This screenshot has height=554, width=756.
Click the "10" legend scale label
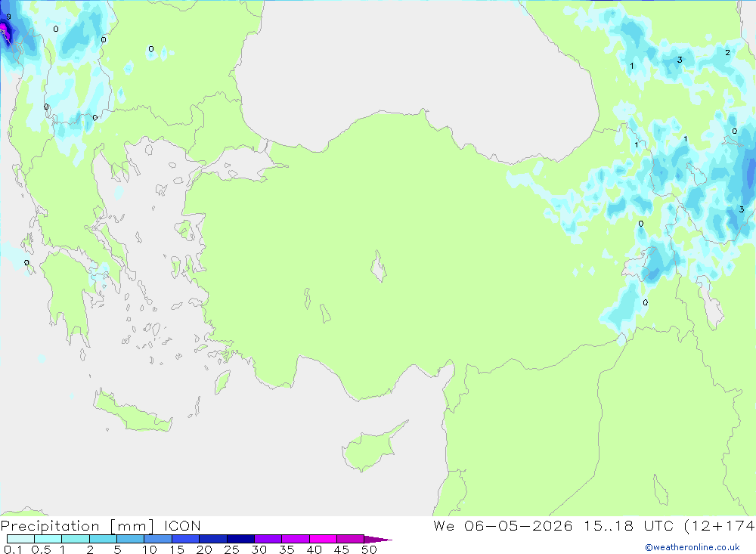[150, 549]
